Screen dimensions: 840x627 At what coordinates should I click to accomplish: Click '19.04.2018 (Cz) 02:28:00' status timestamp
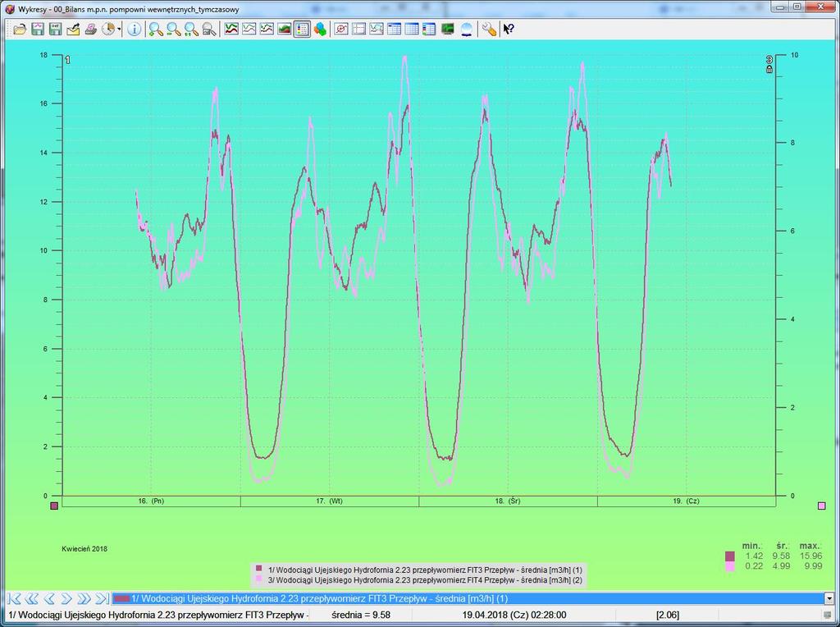coord(514,616)
